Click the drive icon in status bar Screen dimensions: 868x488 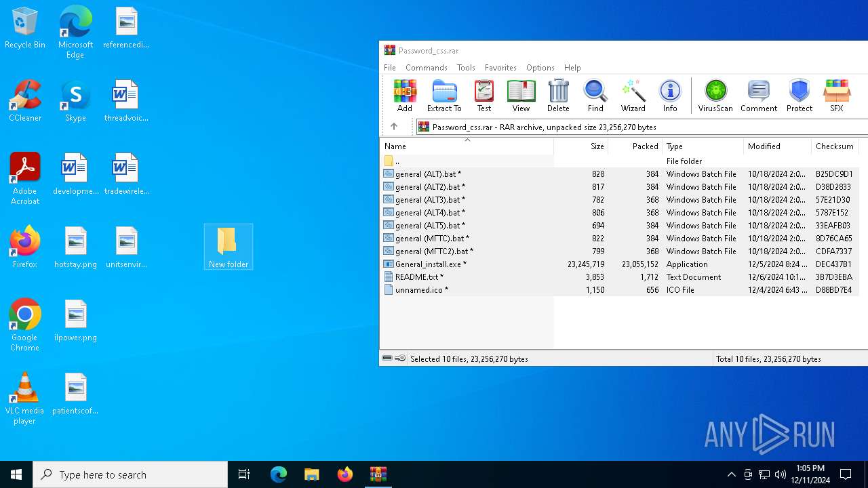(387, 359)
